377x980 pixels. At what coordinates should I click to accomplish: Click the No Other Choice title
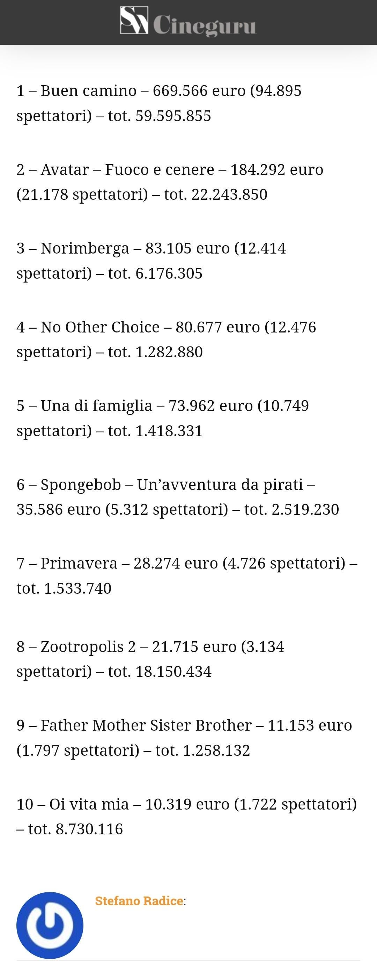tap(100, 327)
